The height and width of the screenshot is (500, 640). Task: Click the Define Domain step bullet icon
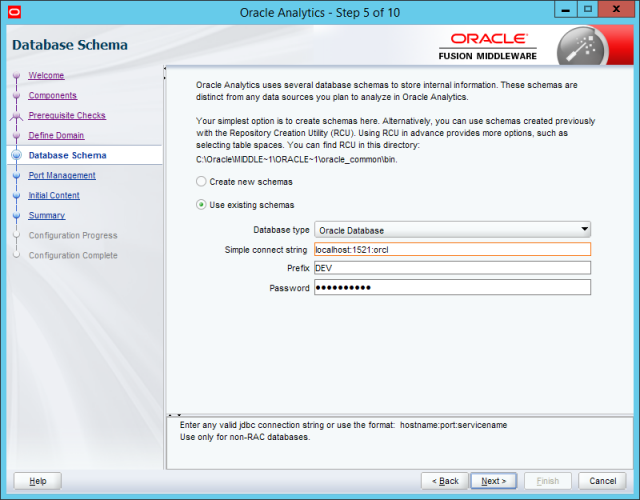click(x=16, y=136)
